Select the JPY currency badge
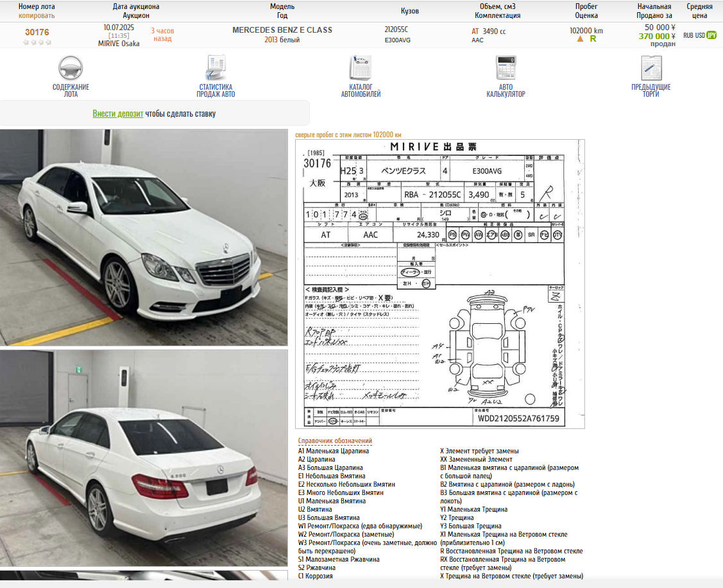This screenshot has height=588, width=723. [711, 35]
